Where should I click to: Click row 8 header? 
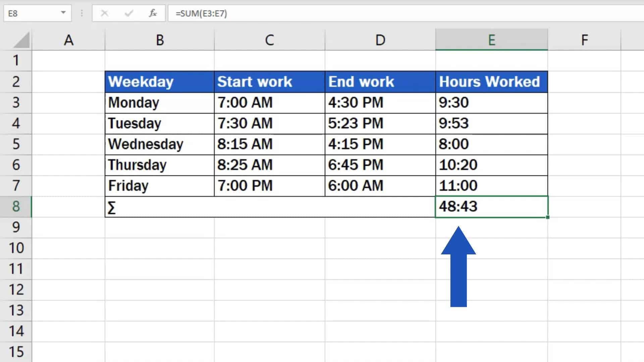(16, 206)
